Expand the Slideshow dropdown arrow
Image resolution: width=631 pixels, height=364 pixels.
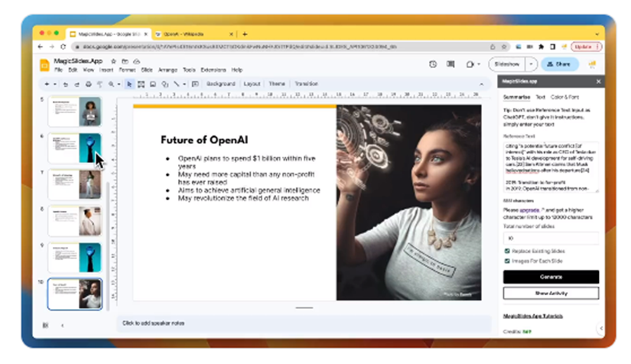pyautogui.click(x=532, y=65)
